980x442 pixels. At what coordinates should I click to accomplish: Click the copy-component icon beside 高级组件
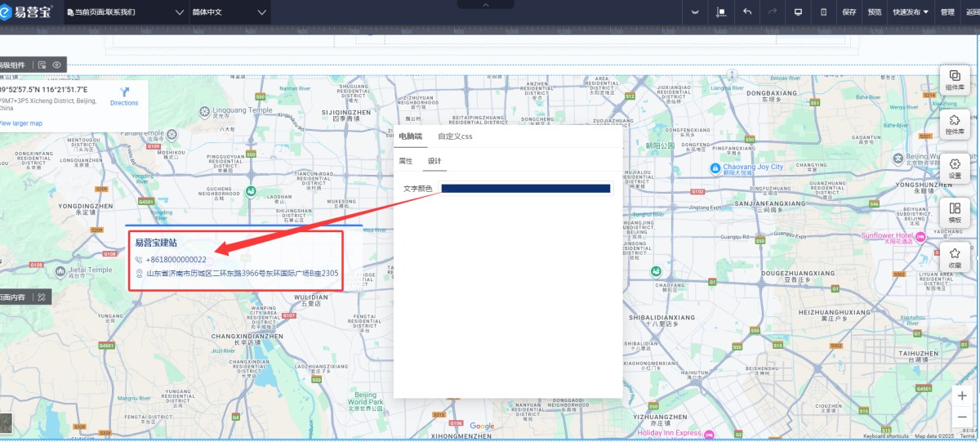pos(42,65)
